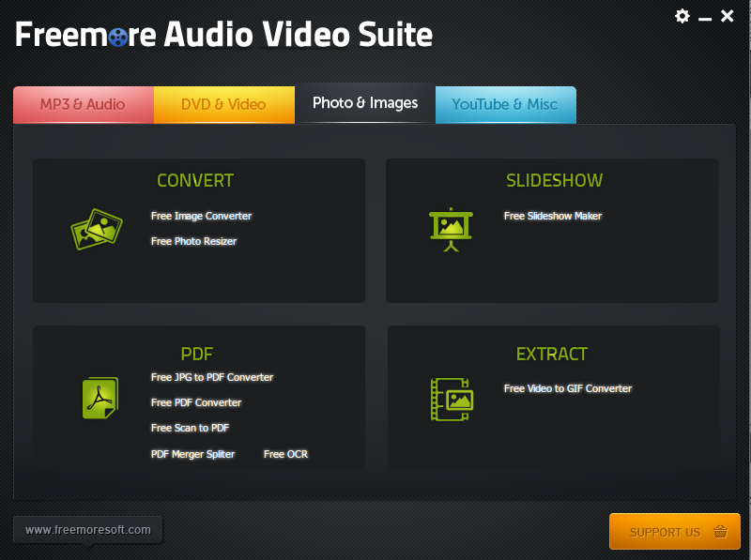Screen dimensions: 751x560
Task: Click the EXTRACT section heading
Action: pyautogui.click(x=551, y=355)
